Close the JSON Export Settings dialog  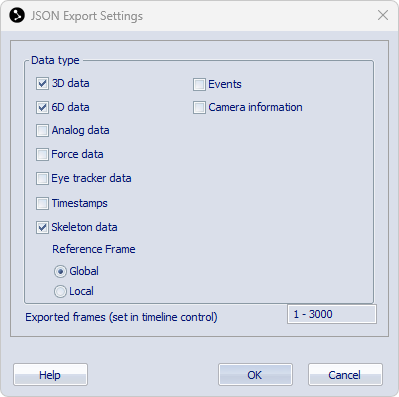pyautogui.click(x=383, y=15)
